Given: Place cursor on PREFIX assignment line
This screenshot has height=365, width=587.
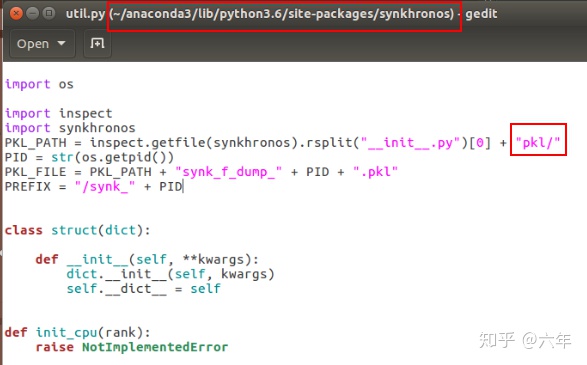Looking at the screenshot, I should coord(93,186).
